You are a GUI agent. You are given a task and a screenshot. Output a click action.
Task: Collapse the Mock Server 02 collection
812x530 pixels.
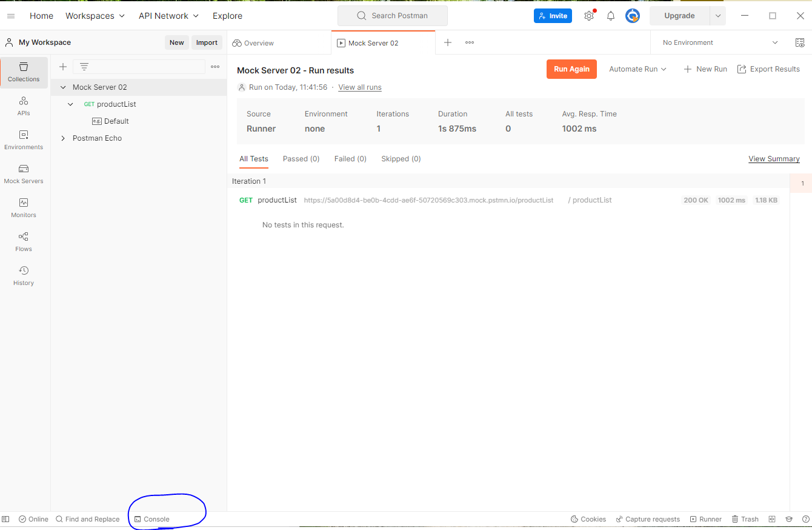pos(63,87)
